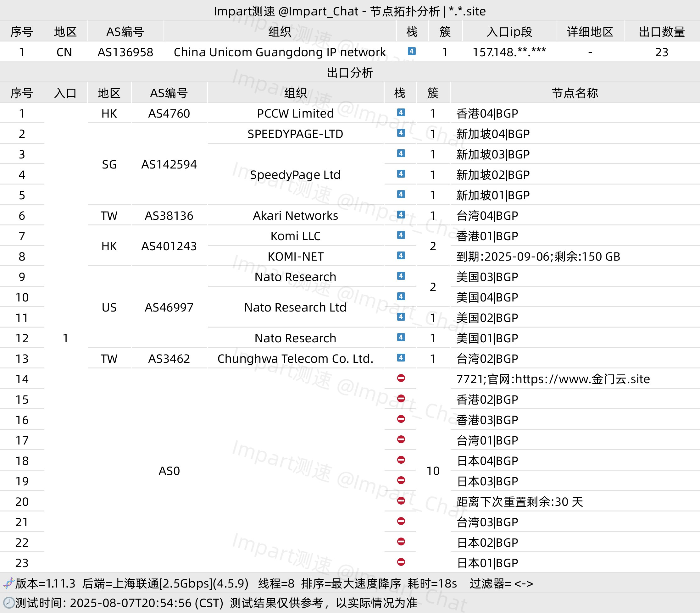
Task: Click the red blocked icon for 香港03|BGP
Action: (x=401, y=419)
